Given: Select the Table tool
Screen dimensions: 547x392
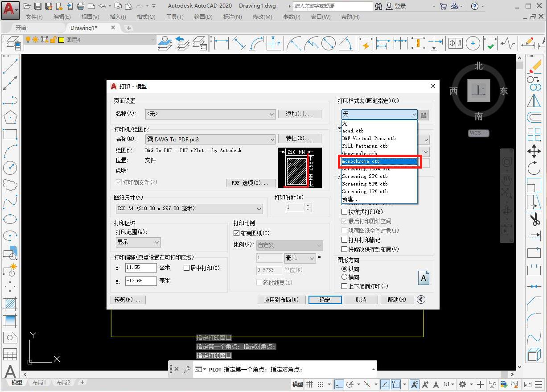Looking at the screenshot, I should click(x=10, y=354).
